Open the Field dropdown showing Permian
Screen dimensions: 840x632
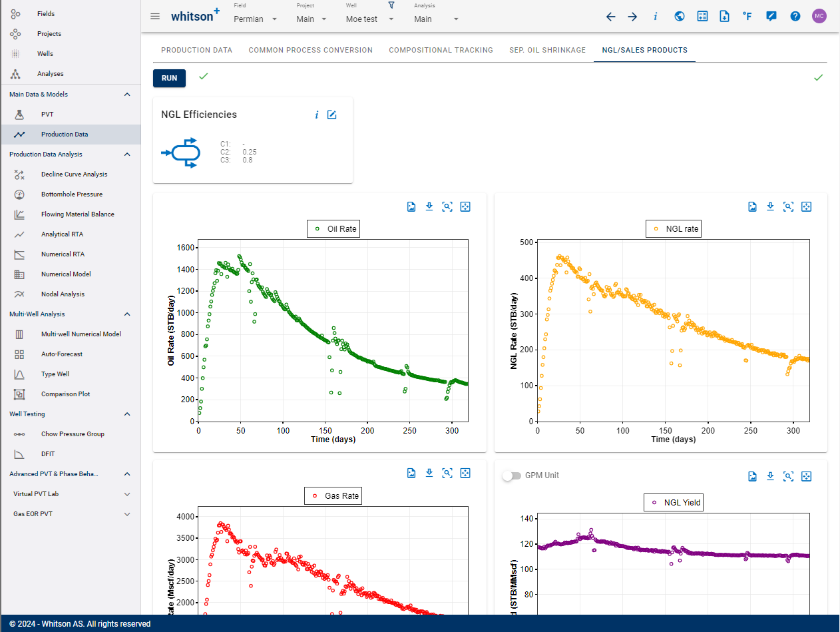(256, 19)
